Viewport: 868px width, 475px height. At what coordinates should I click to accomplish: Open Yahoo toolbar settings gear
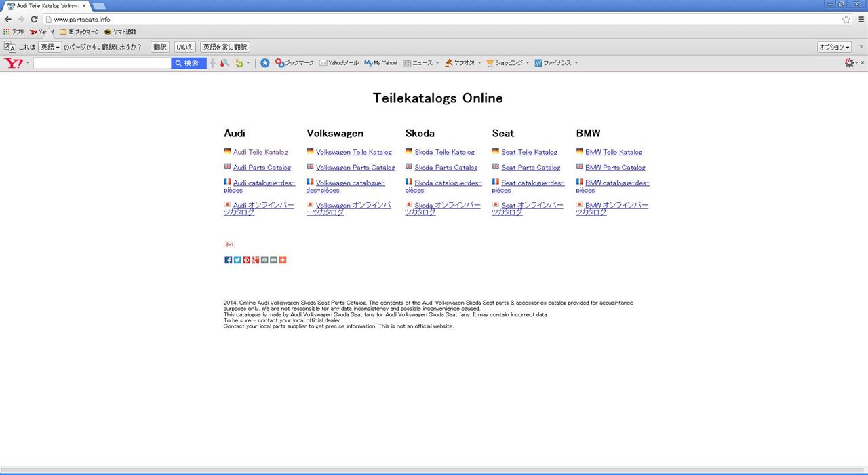click(850, 63)
